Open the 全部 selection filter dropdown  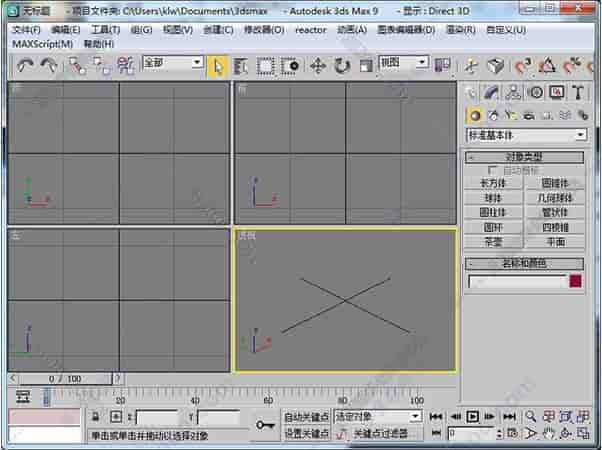(172, 63)
